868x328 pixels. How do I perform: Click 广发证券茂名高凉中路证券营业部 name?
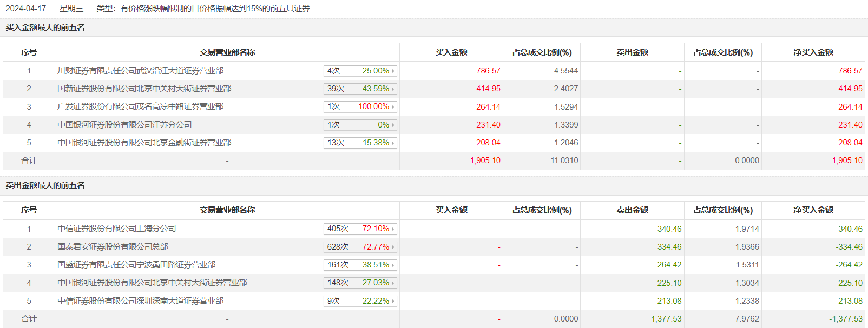140,106
